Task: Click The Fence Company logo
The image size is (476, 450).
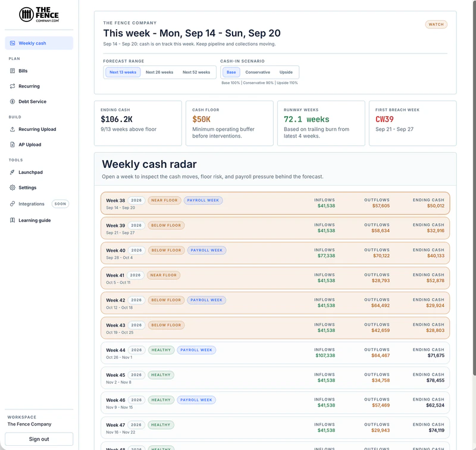Action: 39,14
